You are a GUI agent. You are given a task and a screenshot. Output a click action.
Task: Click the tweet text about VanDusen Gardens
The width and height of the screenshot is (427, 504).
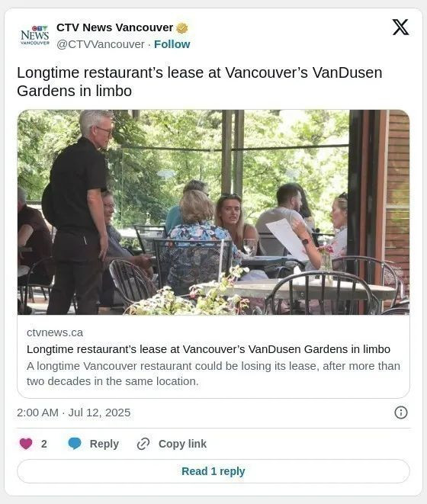(x=200, y=82)
